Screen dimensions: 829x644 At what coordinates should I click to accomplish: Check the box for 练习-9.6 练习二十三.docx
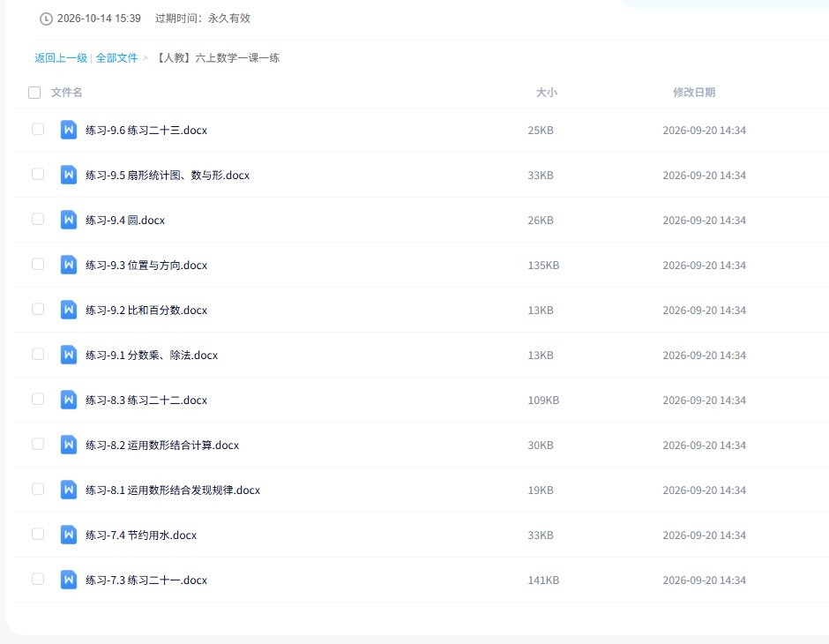[38, 129]
